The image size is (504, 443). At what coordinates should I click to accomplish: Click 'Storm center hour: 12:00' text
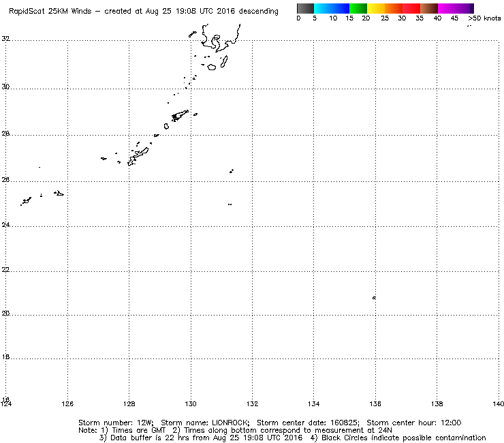[414, 423]
